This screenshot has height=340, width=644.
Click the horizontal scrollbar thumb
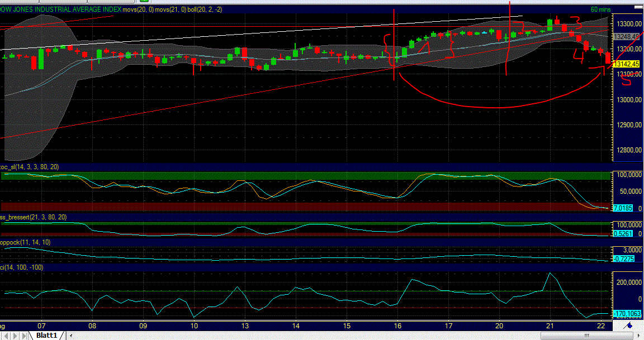(586, 335)
